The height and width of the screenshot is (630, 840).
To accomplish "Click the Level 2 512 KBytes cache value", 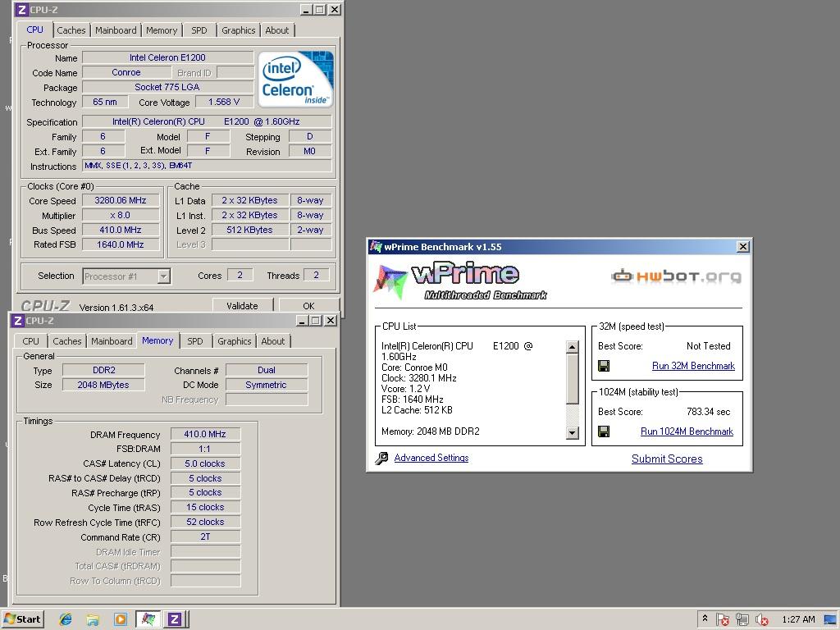I will (x=249, y=230).
